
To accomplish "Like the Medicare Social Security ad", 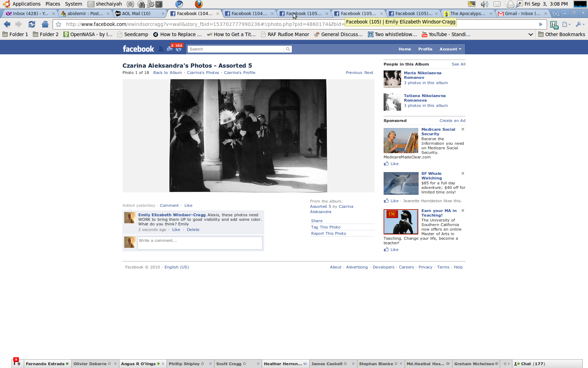I will click(x=394, y=164).
